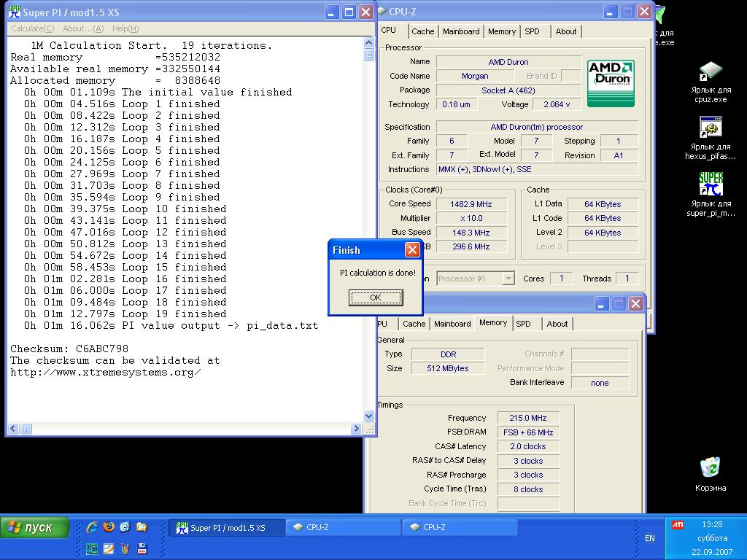Click Super PI vertical scrollbar down arrow
Viewport: 747px width, 560px height.
click(x=368, y=416)
